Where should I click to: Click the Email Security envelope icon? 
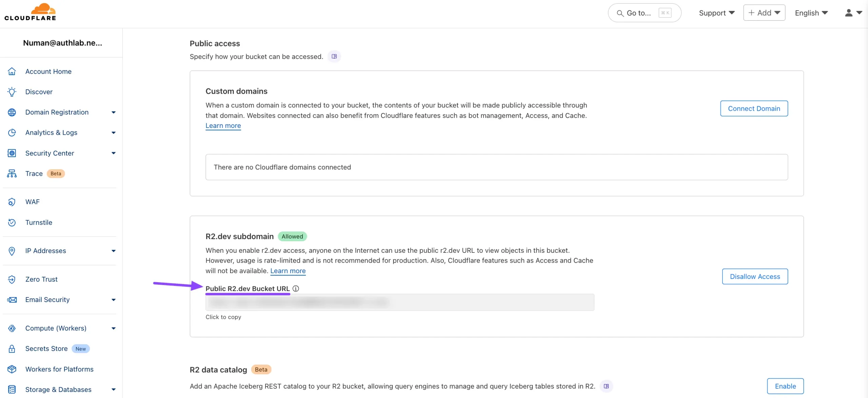pyautogui.click(x=12, y=300)
